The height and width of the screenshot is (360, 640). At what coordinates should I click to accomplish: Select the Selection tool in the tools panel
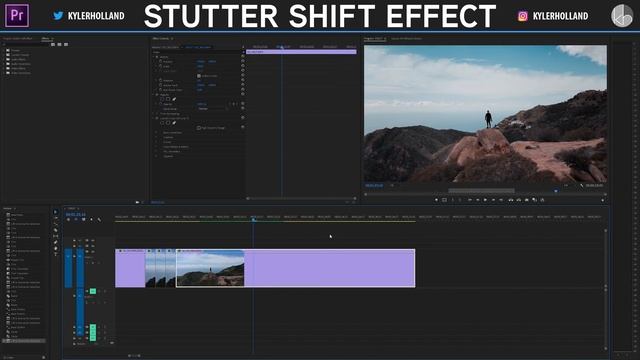[56, 212]
